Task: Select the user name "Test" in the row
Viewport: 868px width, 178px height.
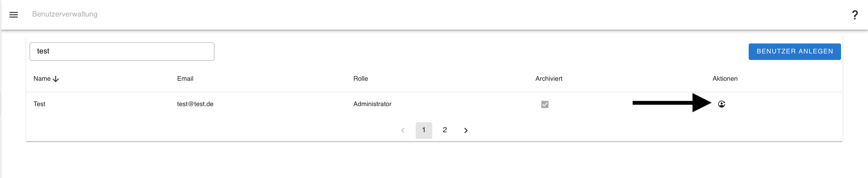Action: click(39, 104)
